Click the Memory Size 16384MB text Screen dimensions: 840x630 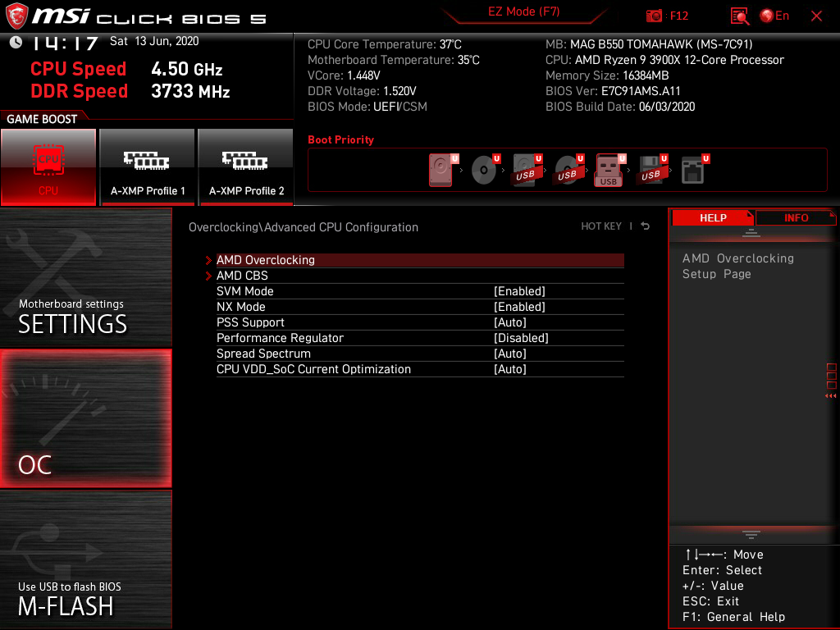607,75
